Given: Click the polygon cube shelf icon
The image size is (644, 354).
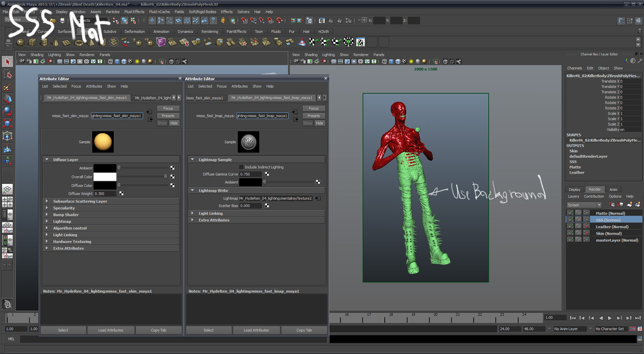Looking at the screenshot, I should coord(32,42).
